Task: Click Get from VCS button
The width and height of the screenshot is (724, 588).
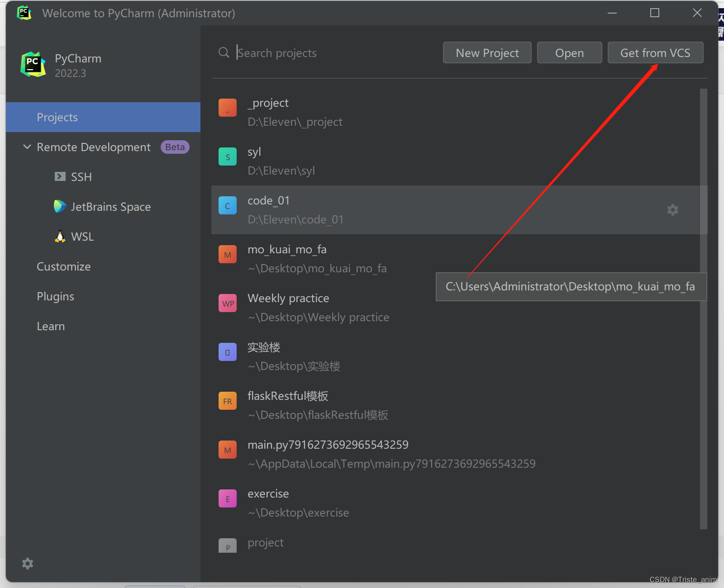Action: click(655, 52)
